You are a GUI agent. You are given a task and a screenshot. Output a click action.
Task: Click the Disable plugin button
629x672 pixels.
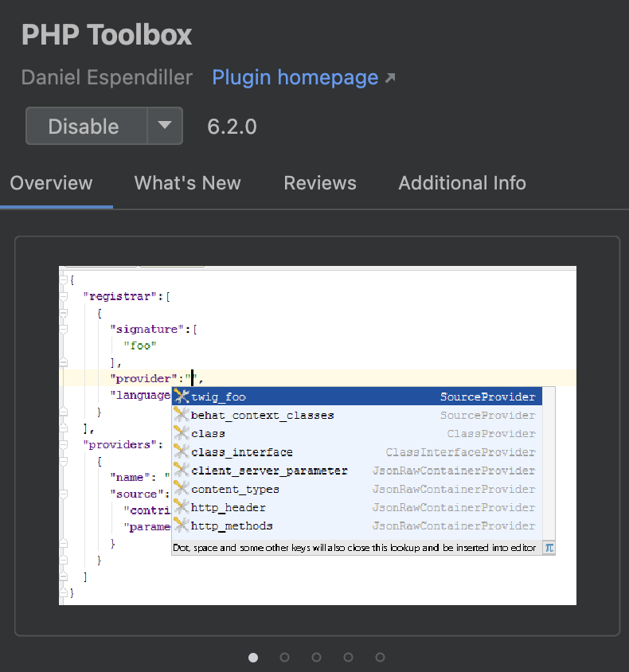point(87,126)
